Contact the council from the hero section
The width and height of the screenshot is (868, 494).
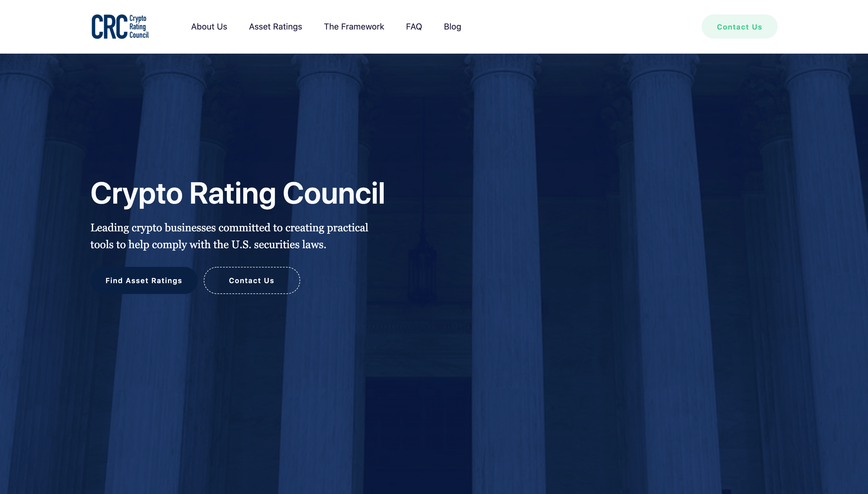point(252,280)
